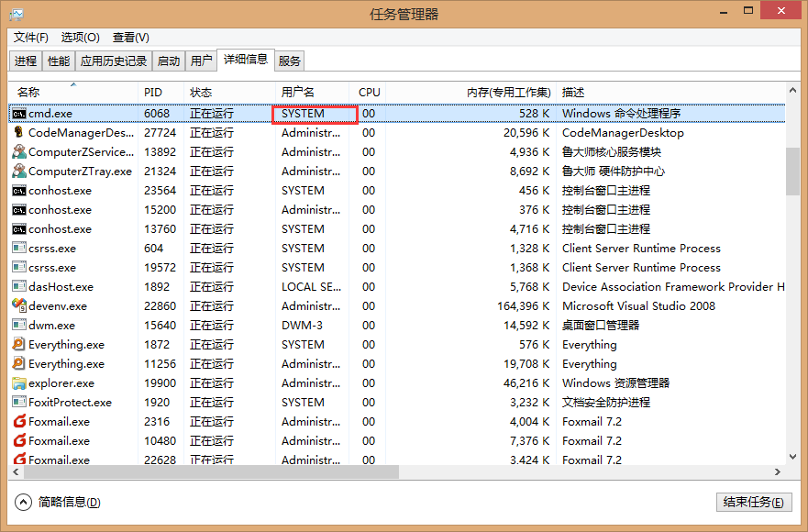This screenshot has width=808, height=532.
Task: Sort by the 用户名 column header
Action: (312, 93)
